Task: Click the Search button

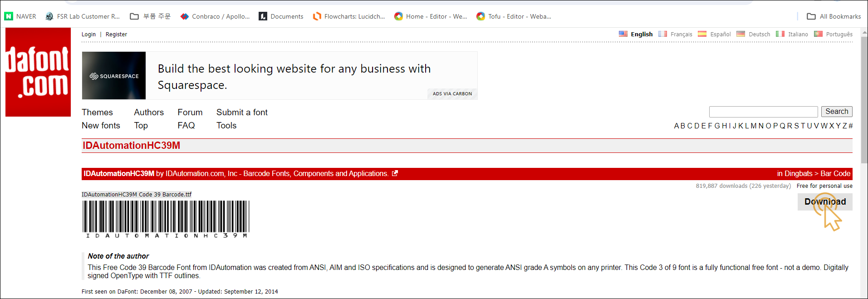Action: (837, 112)
